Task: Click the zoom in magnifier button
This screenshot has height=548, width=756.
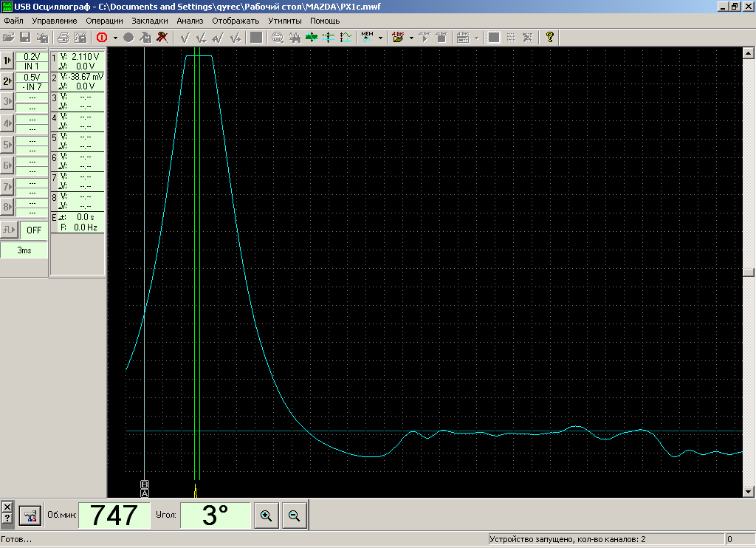Action: tap(266, 516)
